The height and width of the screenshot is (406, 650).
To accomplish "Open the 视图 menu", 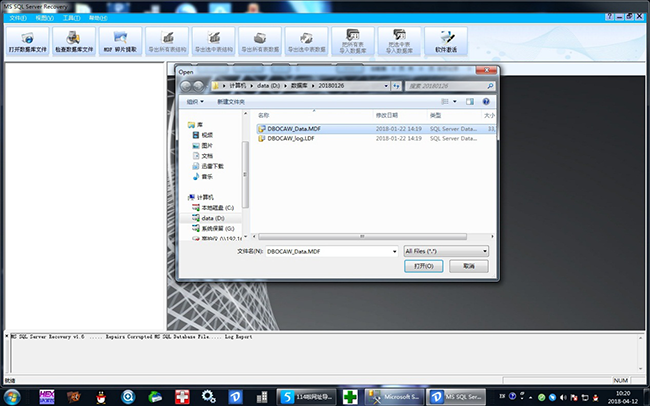I will pyautogui.click(x=44, y=18).
